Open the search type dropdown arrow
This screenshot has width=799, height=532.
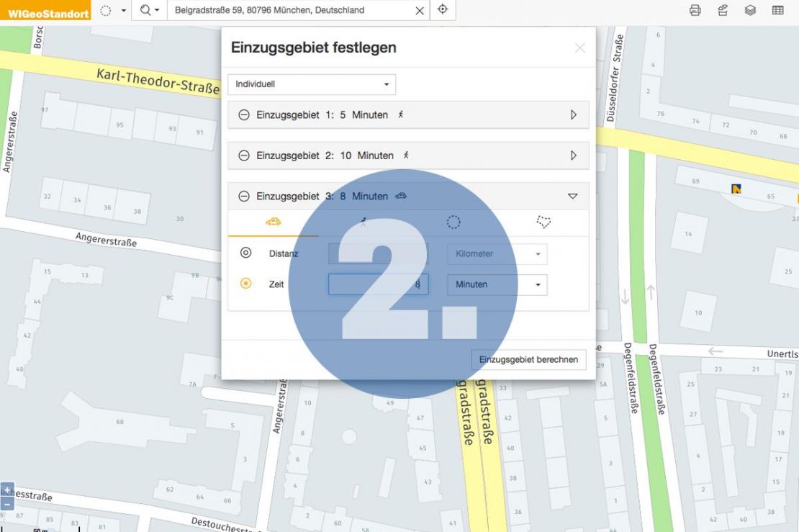(157, 10)
